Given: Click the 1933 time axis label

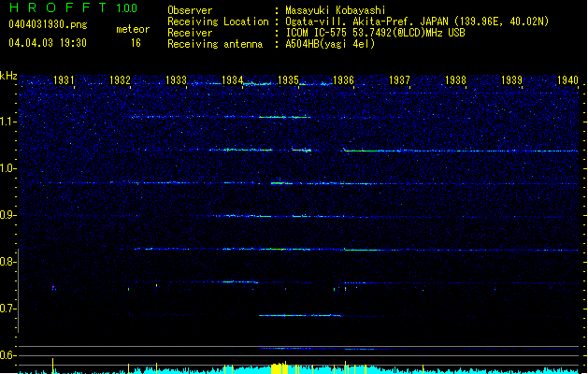Looking at the screenshot, I should click(x=176, y=80).
